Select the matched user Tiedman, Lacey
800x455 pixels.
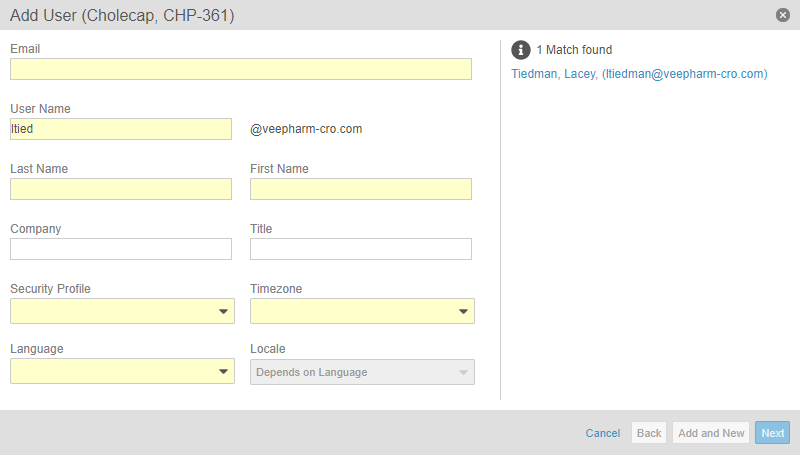[639, 74]
